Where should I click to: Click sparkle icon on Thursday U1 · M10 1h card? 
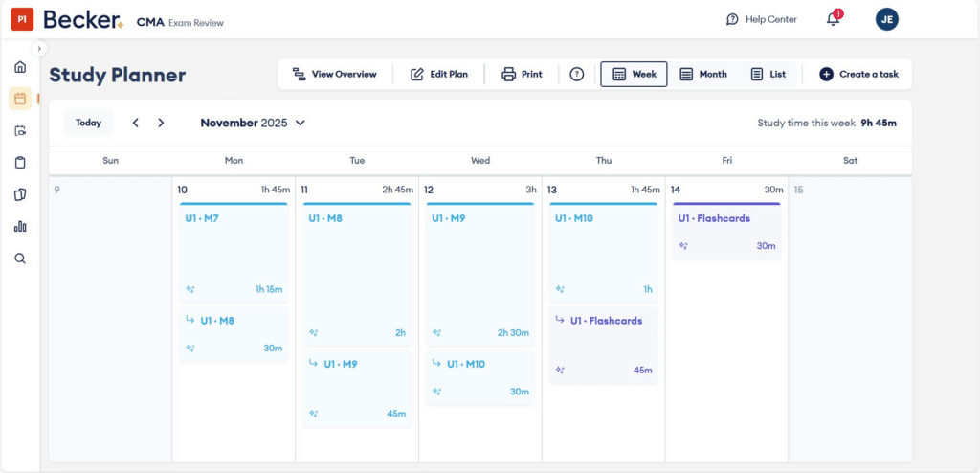tap(561, 289)
